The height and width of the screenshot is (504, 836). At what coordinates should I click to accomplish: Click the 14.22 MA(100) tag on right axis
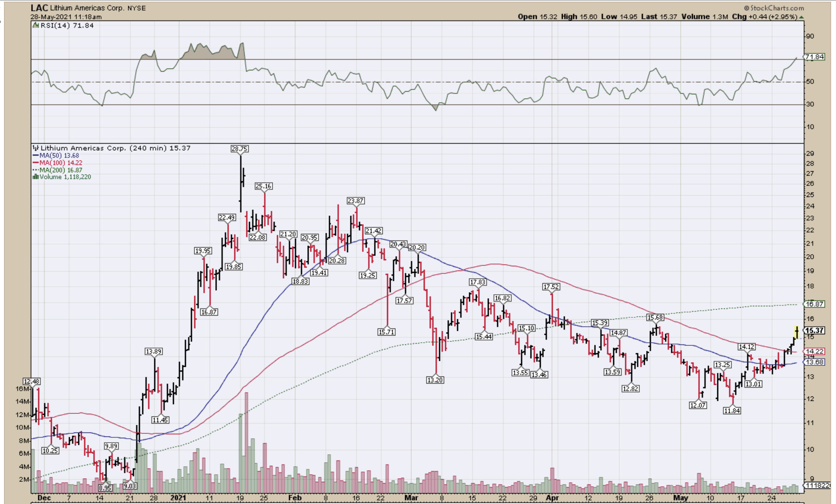point(815,351)
